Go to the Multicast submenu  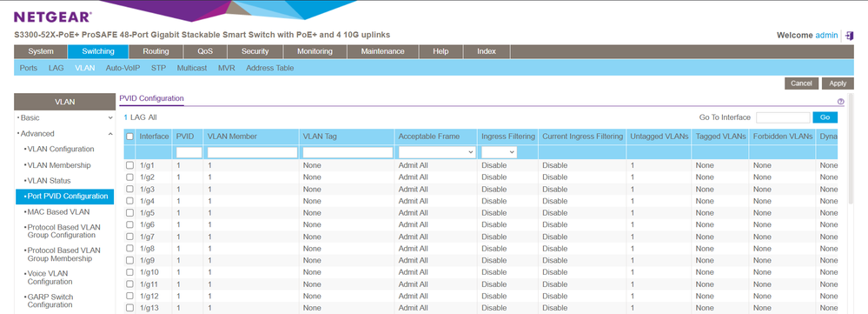192,68
